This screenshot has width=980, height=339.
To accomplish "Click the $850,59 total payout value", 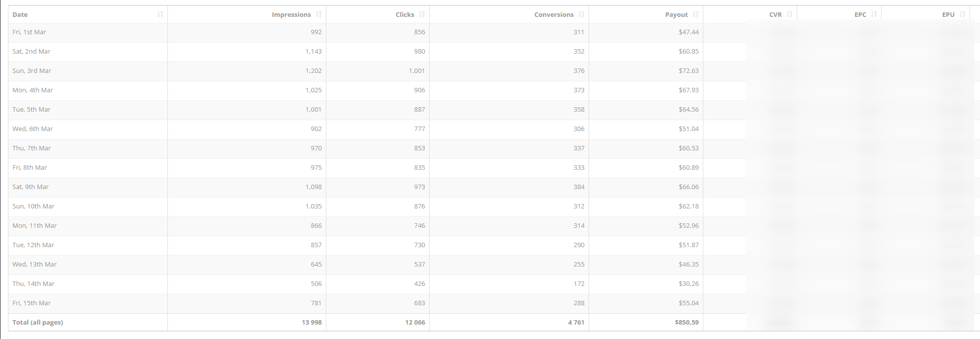I will point(686,323).
